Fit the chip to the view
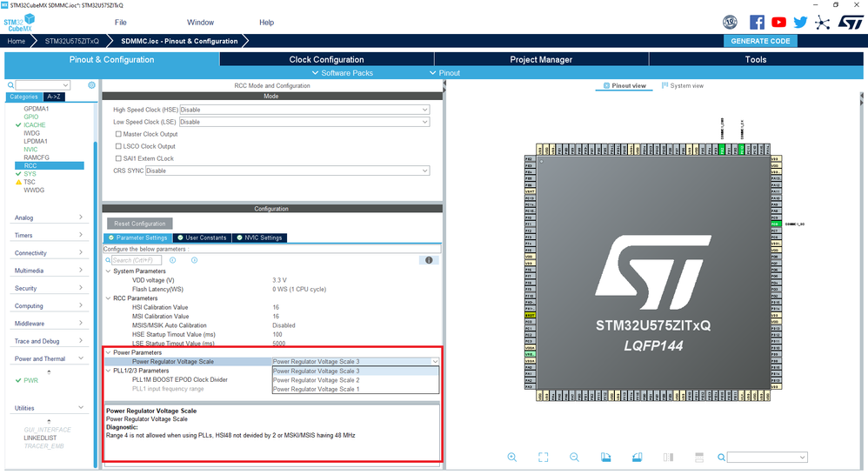Screen dimensions: 868x475 pyautogui.click(x=543, y=457)
